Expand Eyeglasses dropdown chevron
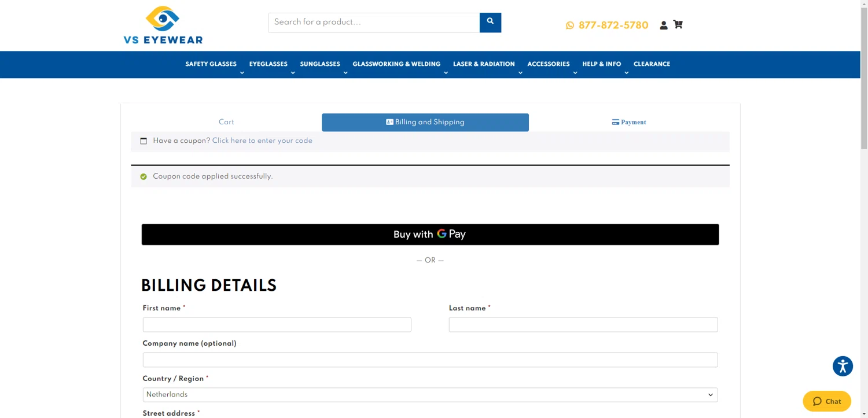 click(293, 73)
